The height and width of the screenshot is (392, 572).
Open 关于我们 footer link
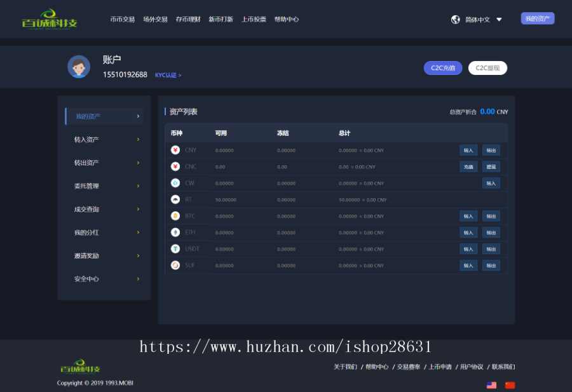point(345,367)
